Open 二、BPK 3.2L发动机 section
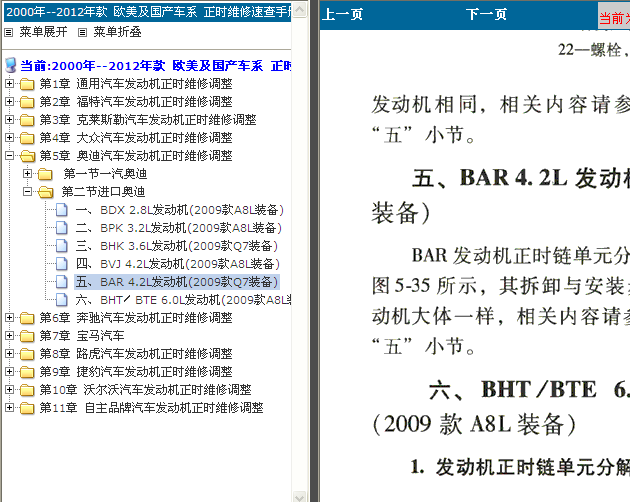Screen dimensions: 630x502 (178, 228)
